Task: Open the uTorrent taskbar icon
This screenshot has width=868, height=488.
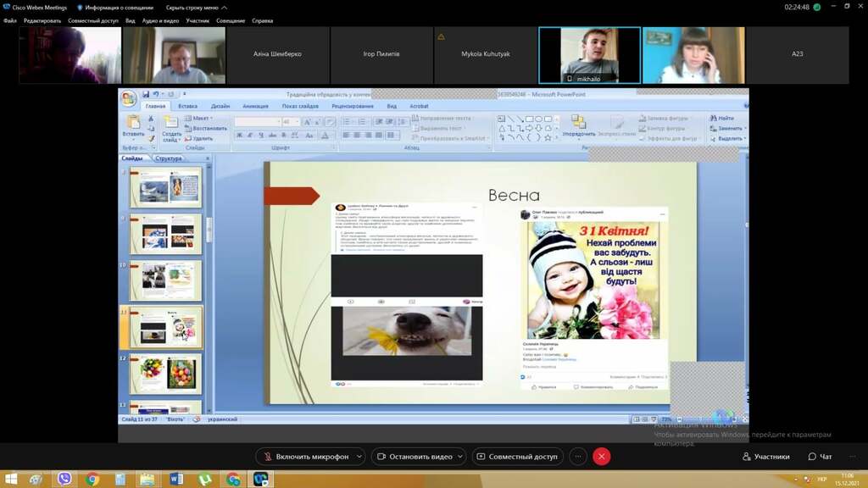Action: coord(204,480)
